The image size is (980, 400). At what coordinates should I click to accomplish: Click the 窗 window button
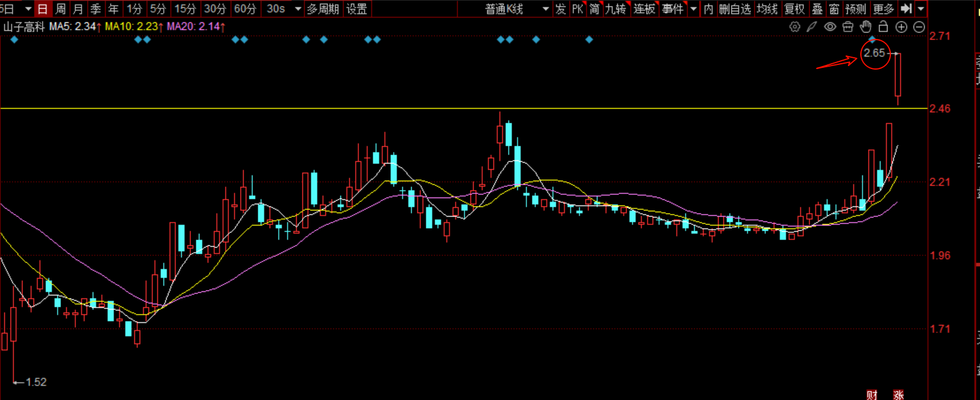834,9
